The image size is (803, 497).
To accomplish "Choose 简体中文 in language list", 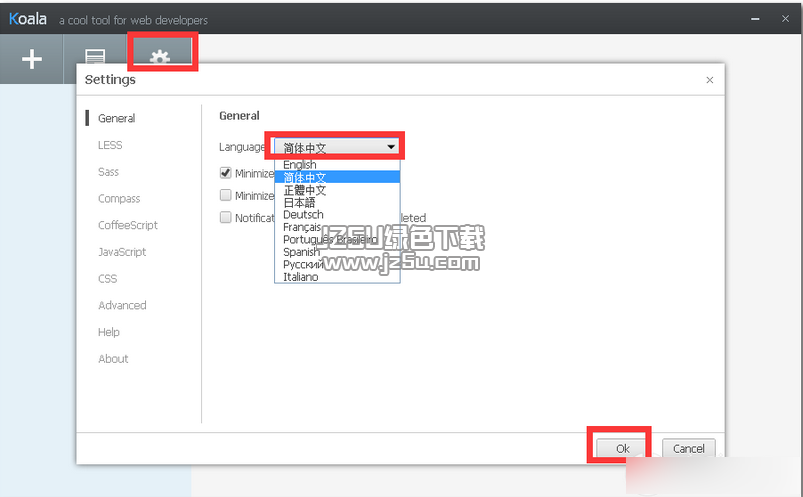I will coord(337,177).
